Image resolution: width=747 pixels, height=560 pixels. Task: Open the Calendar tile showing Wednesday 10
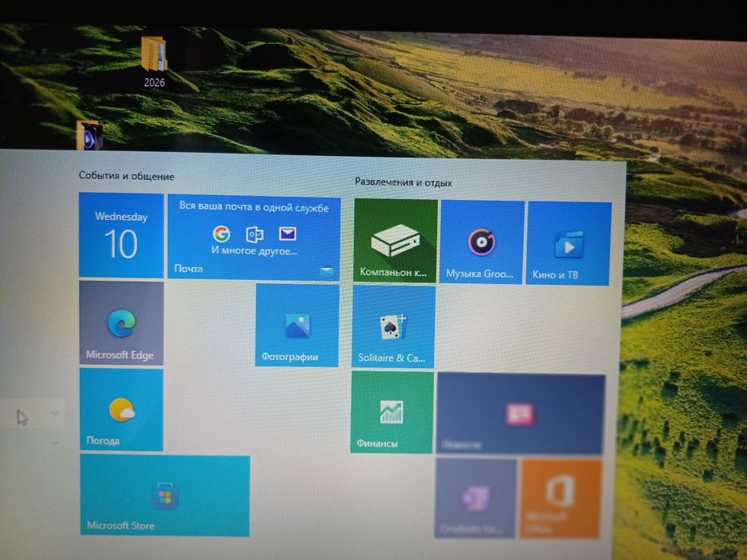point(121,234)
